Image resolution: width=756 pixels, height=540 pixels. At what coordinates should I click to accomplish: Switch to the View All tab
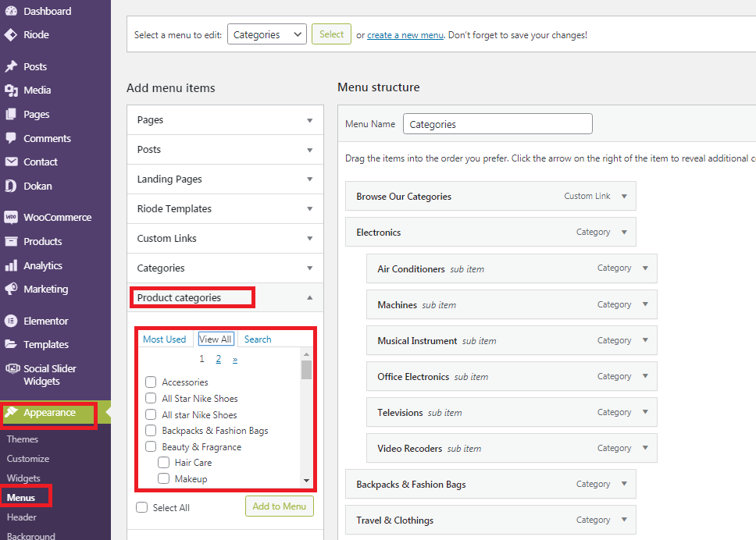click(x=216, y=339)
